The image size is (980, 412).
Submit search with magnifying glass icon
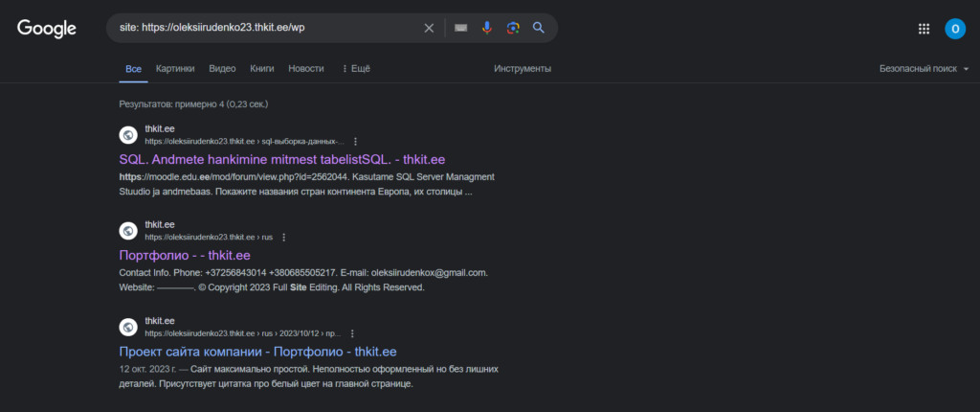pyautogui.click(x=539, y=28)
